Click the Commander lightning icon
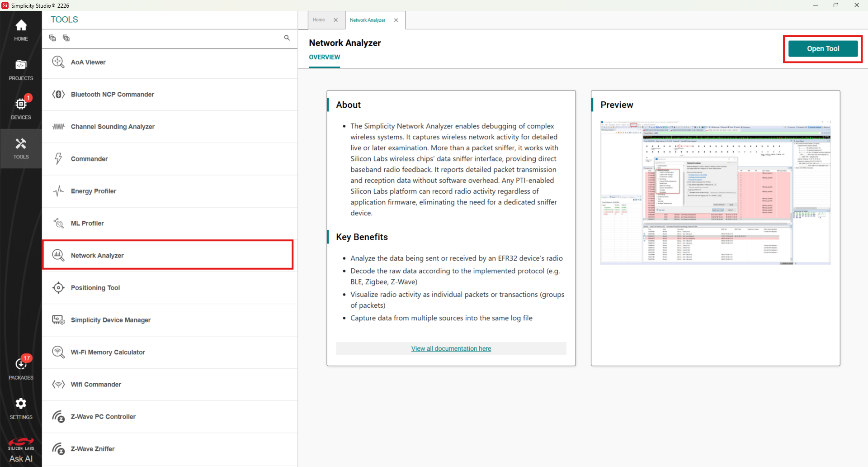Image resolution: width=868 pixels, height=467 pixels. 58,159
